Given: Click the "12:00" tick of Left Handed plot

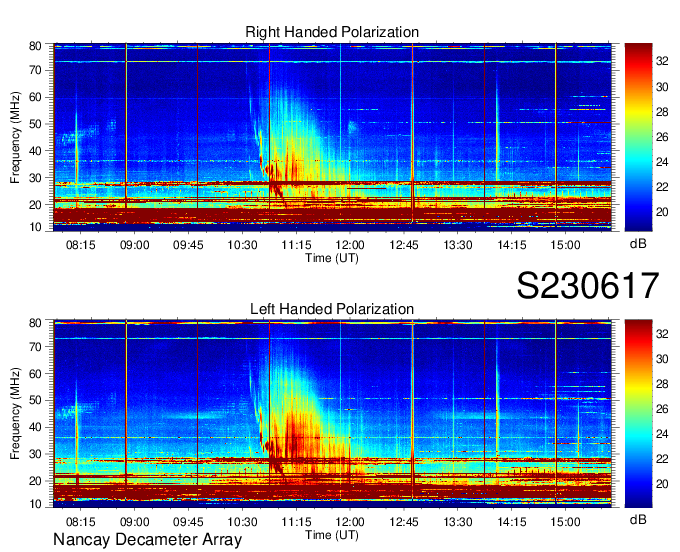Looking at the screenshot, I should pyautogui.click(x=350, y=522).
